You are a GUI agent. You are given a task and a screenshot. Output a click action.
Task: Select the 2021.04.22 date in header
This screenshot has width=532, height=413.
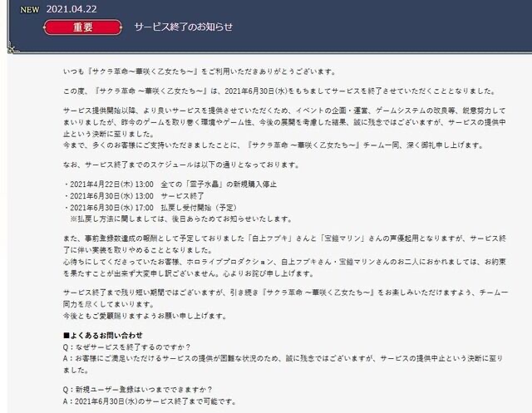[71, 9]
